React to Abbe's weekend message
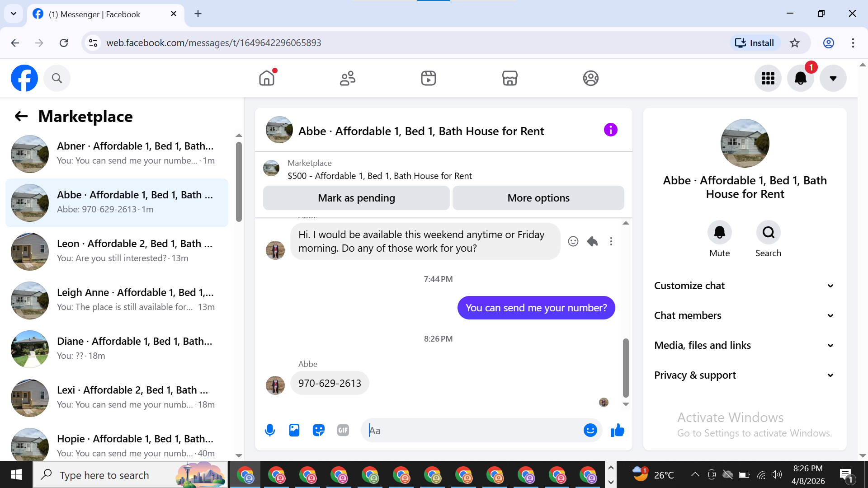This screenshot has height=488, width=868. click(x=573, y=241)
